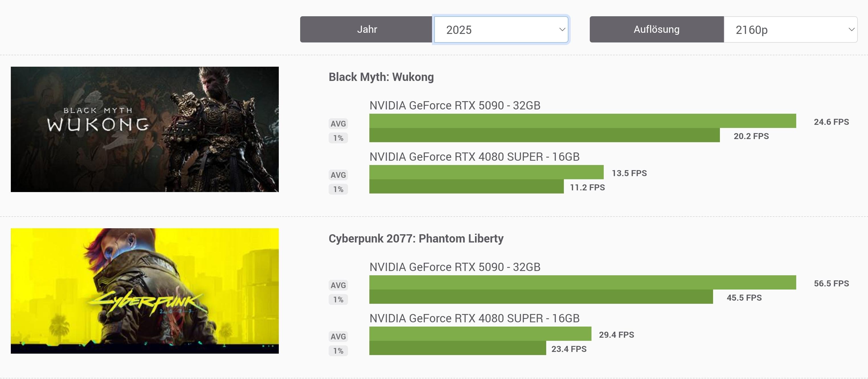Click RTX 5090 - 32GB label under Wukong

[455, 105]
